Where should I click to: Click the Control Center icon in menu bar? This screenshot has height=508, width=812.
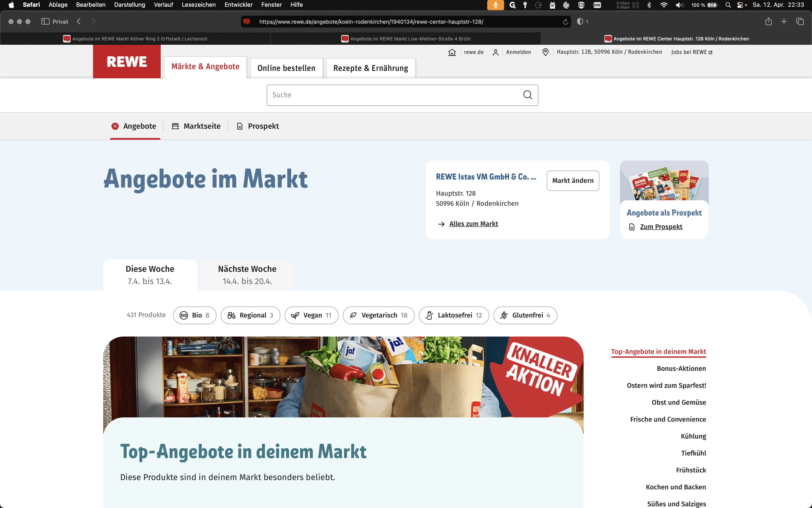point(740,5)
